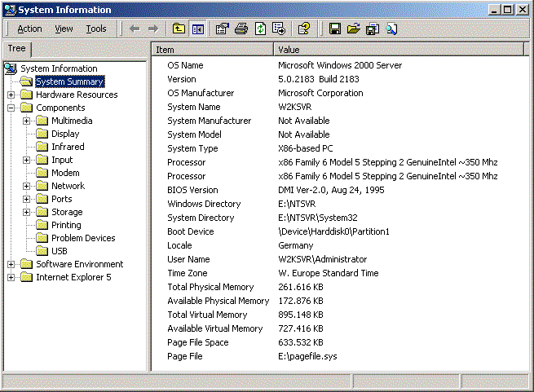Click the E:\pagefile.sys value
This screenshot has height=392, width=534.
click(307, 356)
